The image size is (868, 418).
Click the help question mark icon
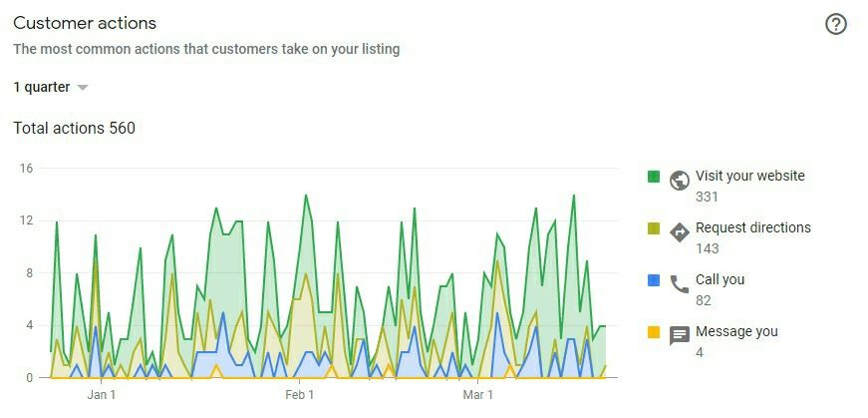tap(836, 25)
